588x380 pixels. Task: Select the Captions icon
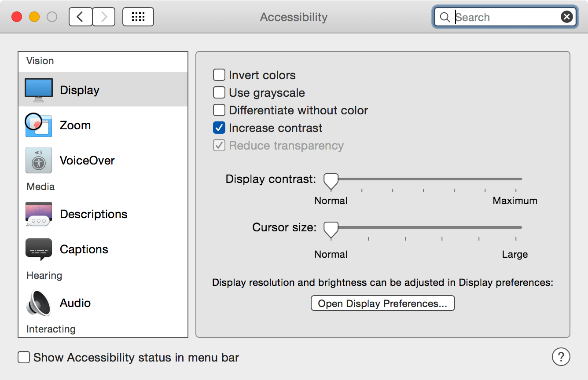point(38,249)
